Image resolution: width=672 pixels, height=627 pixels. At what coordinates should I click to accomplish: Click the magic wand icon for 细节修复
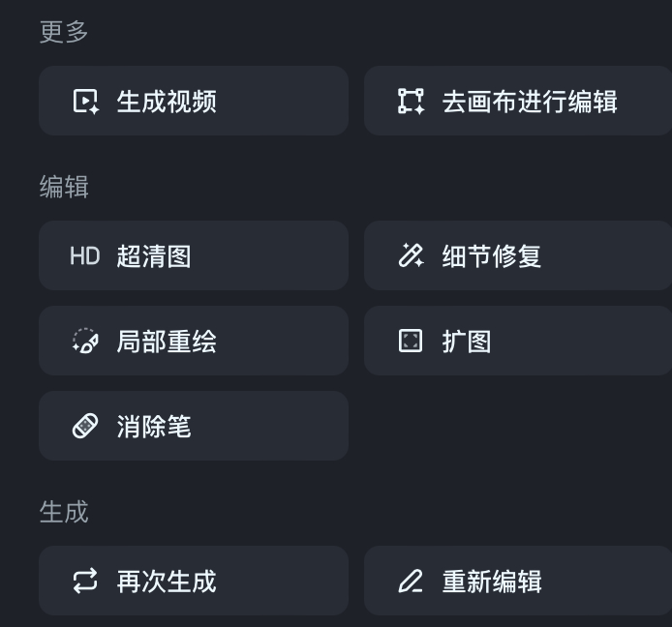point(411,255)
